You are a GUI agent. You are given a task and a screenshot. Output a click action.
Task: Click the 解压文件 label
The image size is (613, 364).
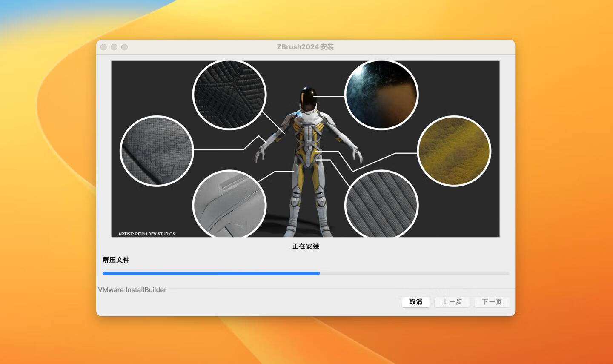tap(116, 260)
